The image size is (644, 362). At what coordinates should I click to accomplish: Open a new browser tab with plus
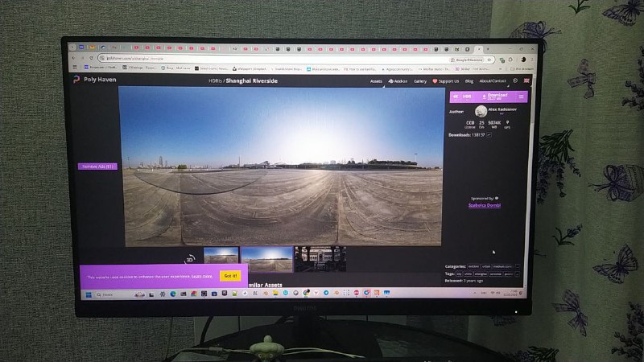point(488,49)
